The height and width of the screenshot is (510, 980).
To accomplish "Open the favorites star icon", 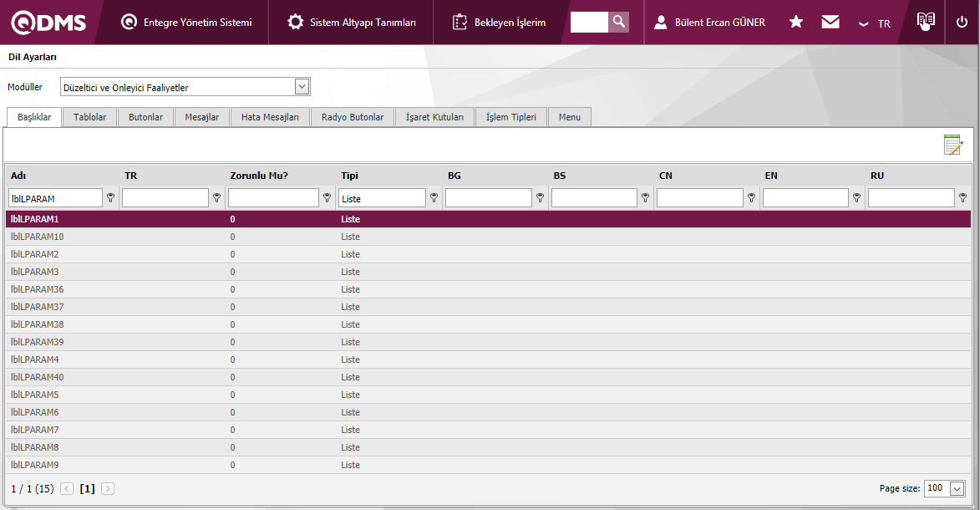I will tap(796, 23).
